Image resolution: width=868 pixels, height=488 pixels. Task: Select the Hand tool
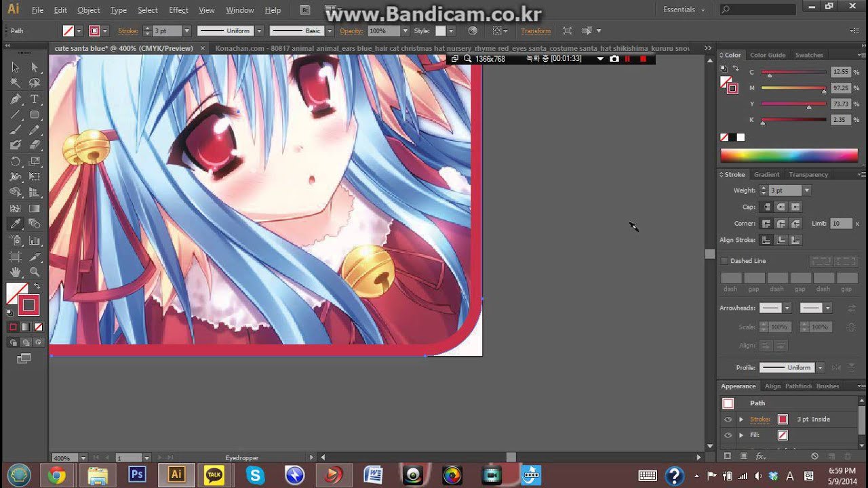(x=15, y=272)
